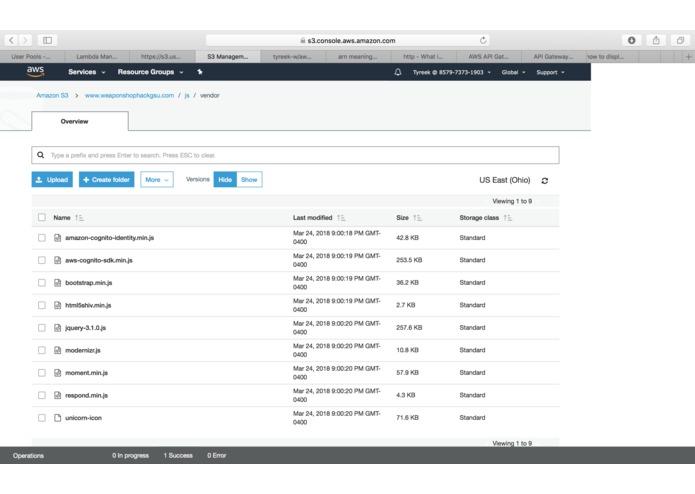The width and height of the screenshot is (695, 494).
Task: Reload page using address bar refresh icon
Action: (x=483, y=40)
